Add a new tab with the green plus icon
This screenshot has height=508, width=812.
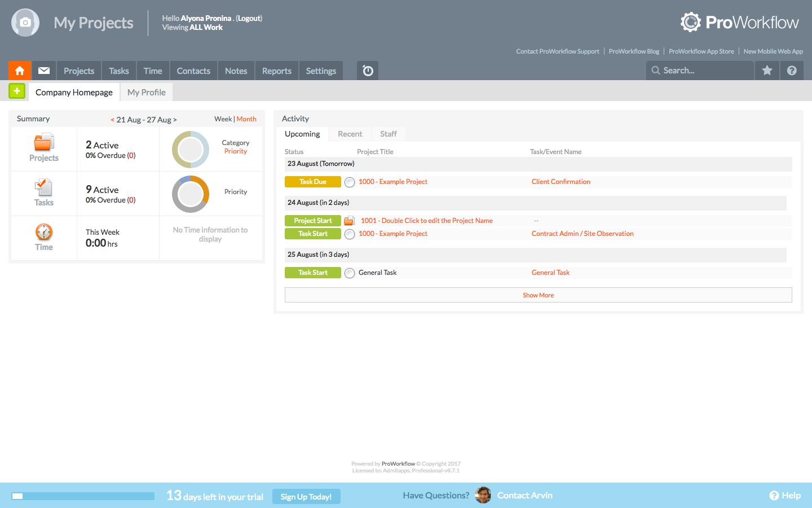[16, 91]
